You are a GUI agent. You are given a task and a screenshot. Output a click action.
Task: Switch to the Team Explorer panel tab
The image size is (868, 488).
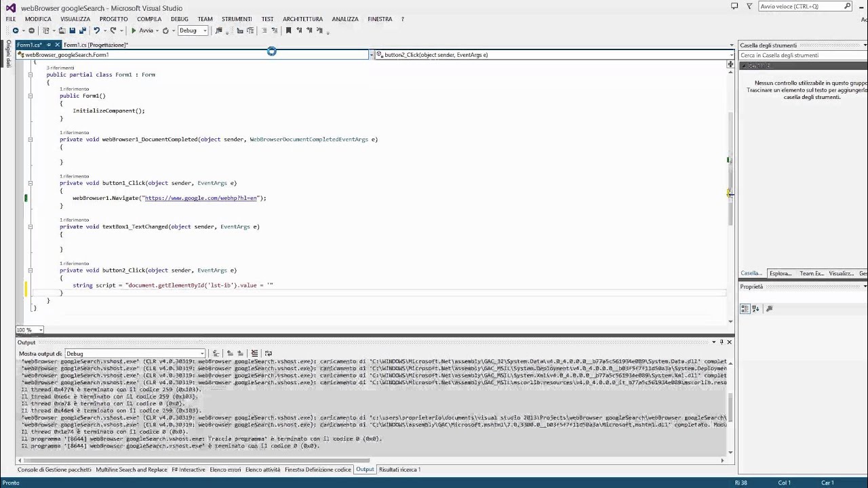812,273
